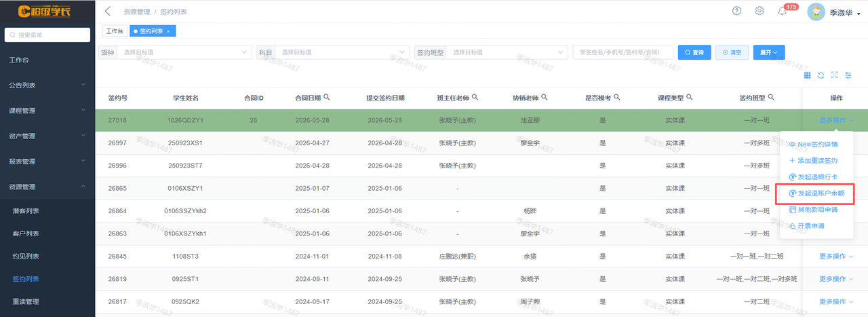Open notifications bell with 175 badge

[x=782, y=11]
